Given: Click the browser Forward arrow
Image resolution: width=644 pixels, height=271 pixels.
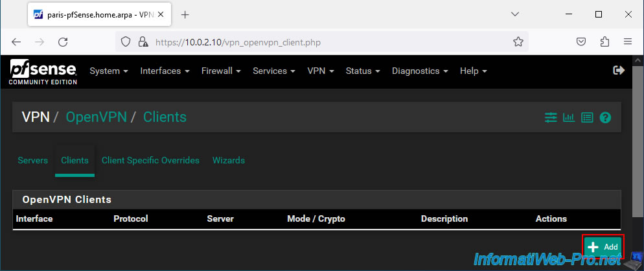Looking at the screenshot, I should [x=40, y=42].
